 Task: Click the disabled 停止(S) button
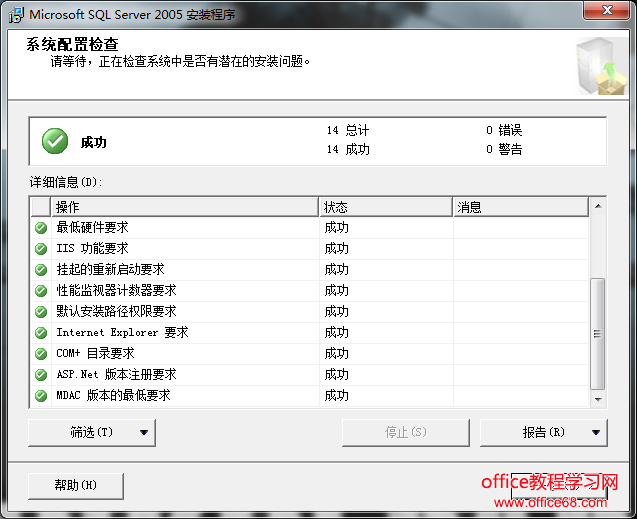pos(405,432)
